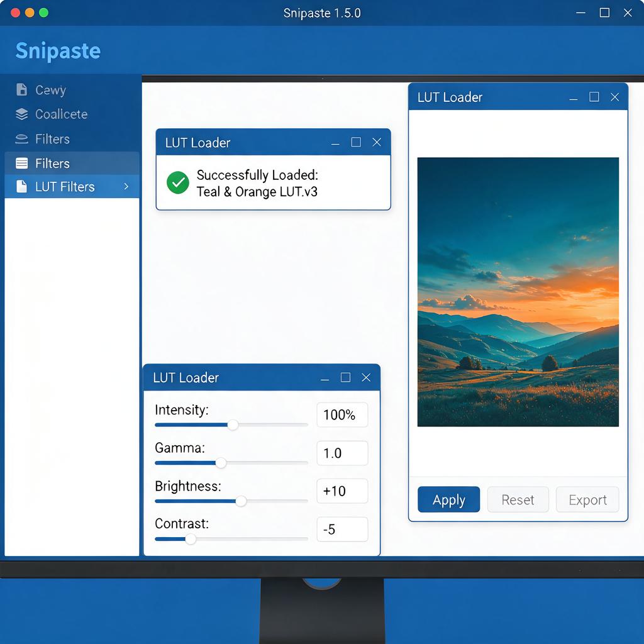Click the Contrast slider handle
The height and width of the screenshot is (644, 644).
point(191,539)
